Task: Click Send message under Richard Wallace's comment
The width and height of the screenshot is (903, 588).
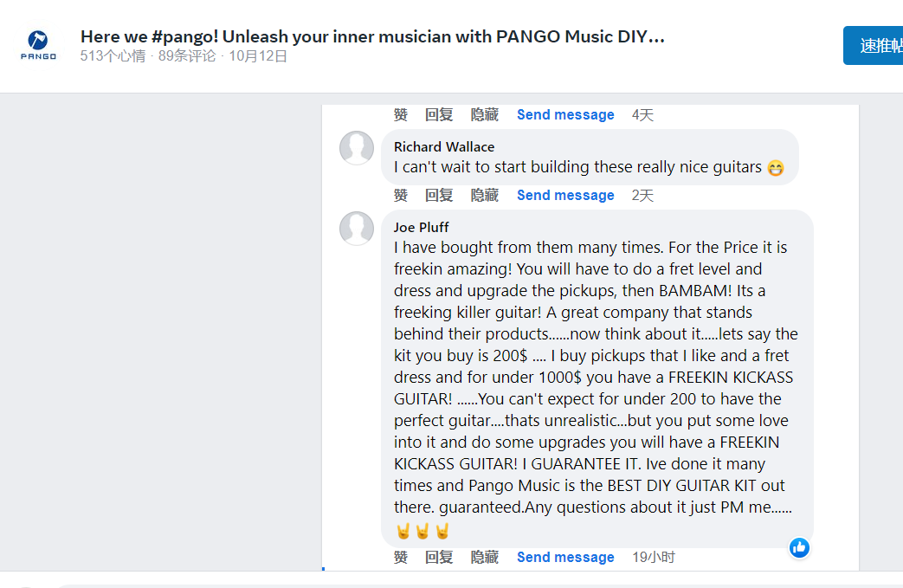Action: [x=565, y=195]
